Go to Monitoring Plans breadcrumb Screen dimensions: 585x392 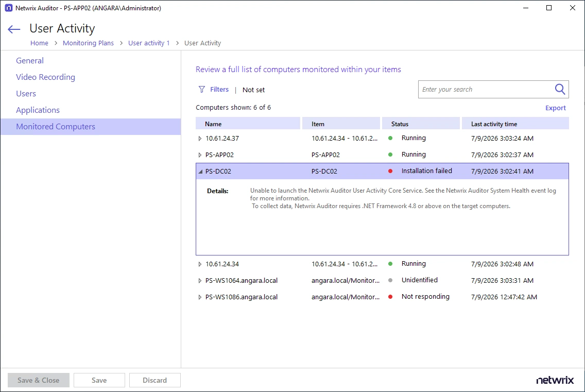88,43
